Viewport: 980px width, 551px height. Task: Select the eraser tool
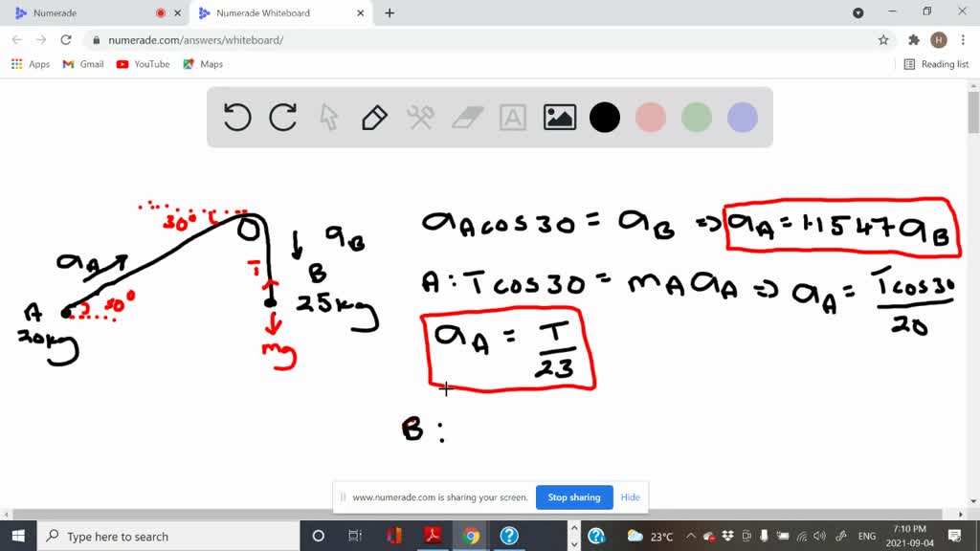467,118
